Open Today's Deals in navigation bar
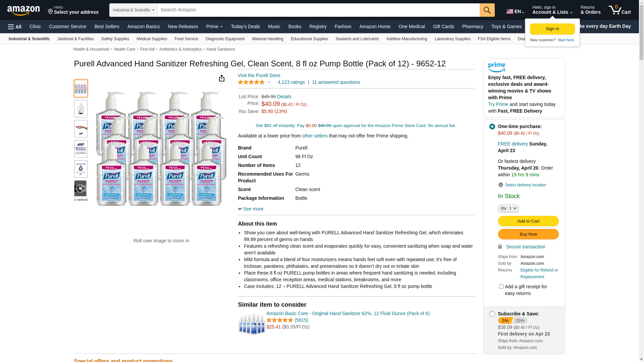Viewport: 644px width, 362px height. [245, 26]
